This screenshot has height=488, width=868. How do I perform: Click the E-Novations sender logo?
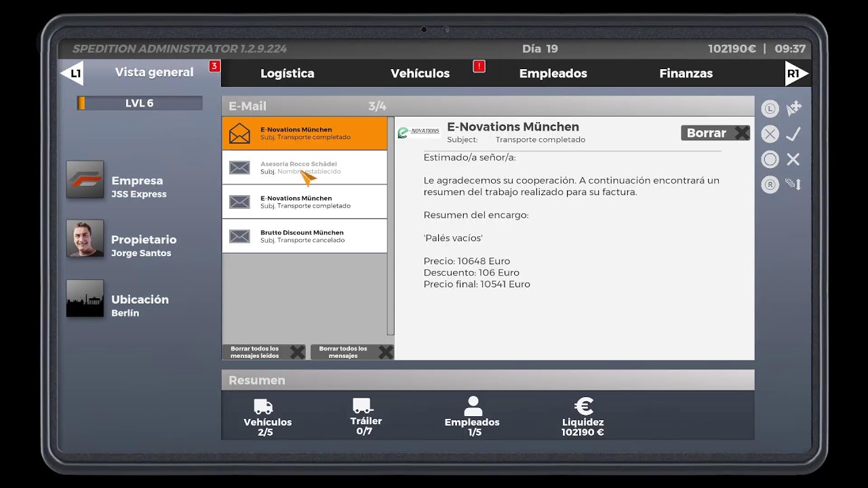[419, 132]
